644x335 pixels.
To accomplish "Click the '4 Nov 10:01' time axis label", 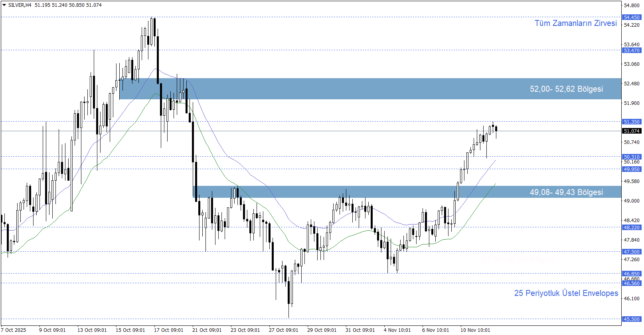I will (397, 330).
